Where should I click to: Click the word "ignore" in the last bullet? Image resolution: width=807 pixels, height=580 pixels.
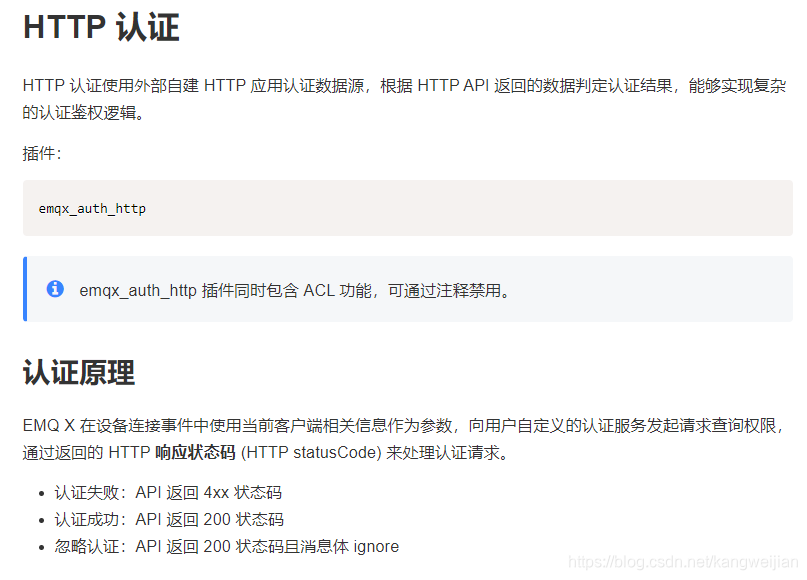pyautogui.click(x=373, y=546)
